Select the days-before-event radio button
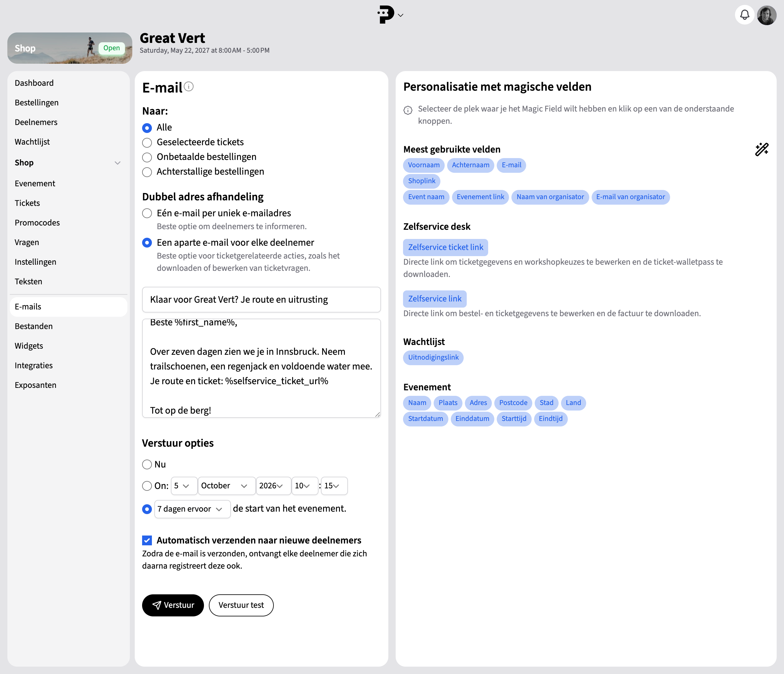Screen dimensions: 784x674 (x=147, y=509)
